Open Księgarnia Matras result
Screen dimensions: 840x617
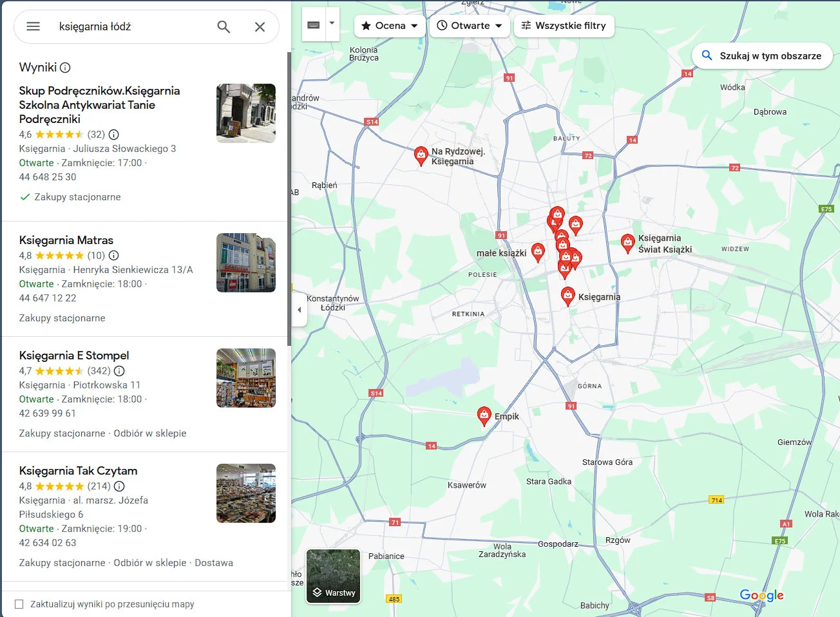(66, 240)
